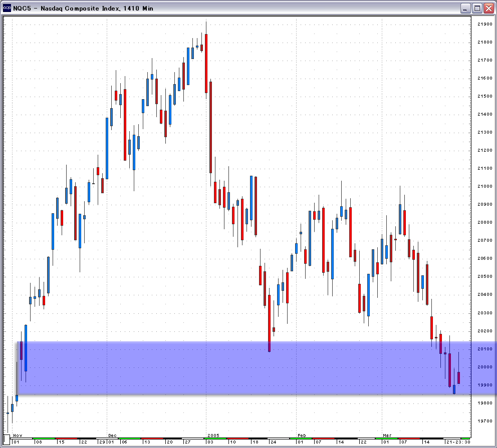Click the '29' date label on time axis
Viewport: 497px width, 448px height.
tap(102, 442)
